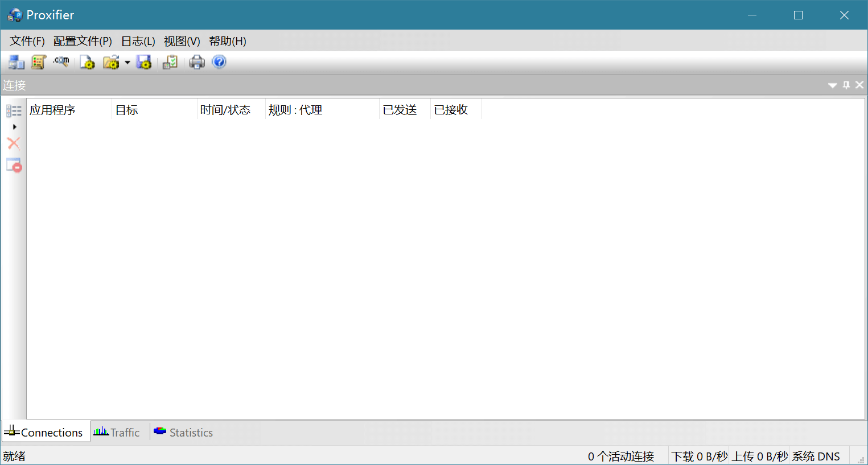Open the 连接 panel options dropdown arrow

point(832,85)
